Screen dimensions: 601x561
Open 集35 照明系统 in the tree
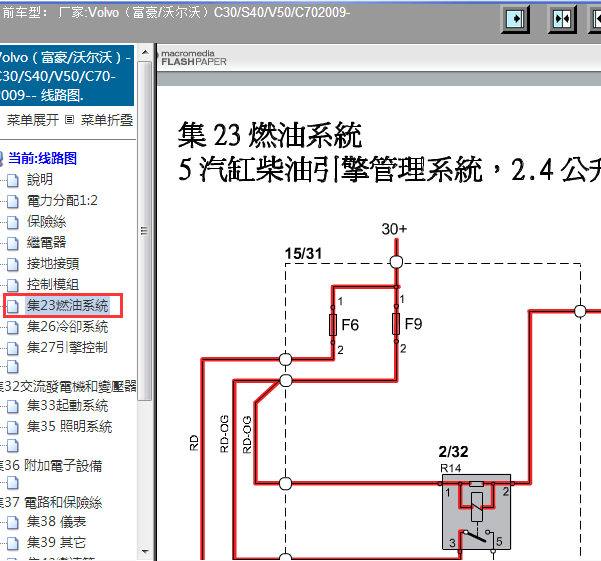pyautogui.click(x=69, y=426)
